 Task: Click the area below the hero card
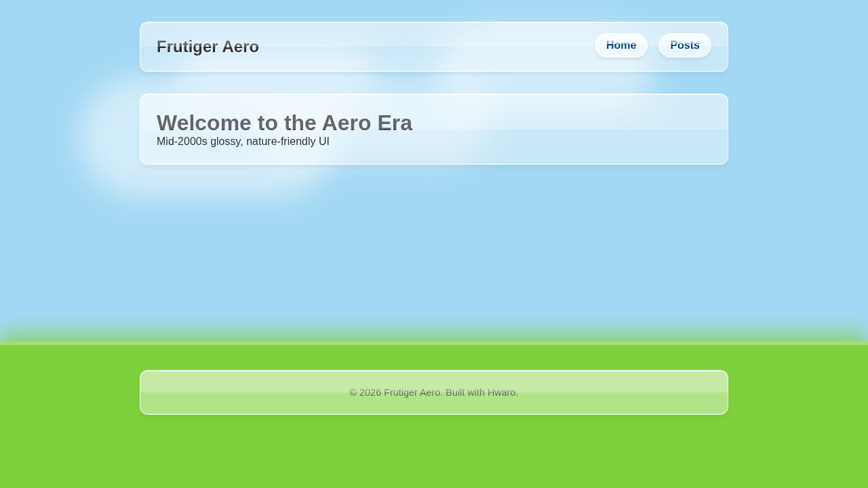pos(434,203)
